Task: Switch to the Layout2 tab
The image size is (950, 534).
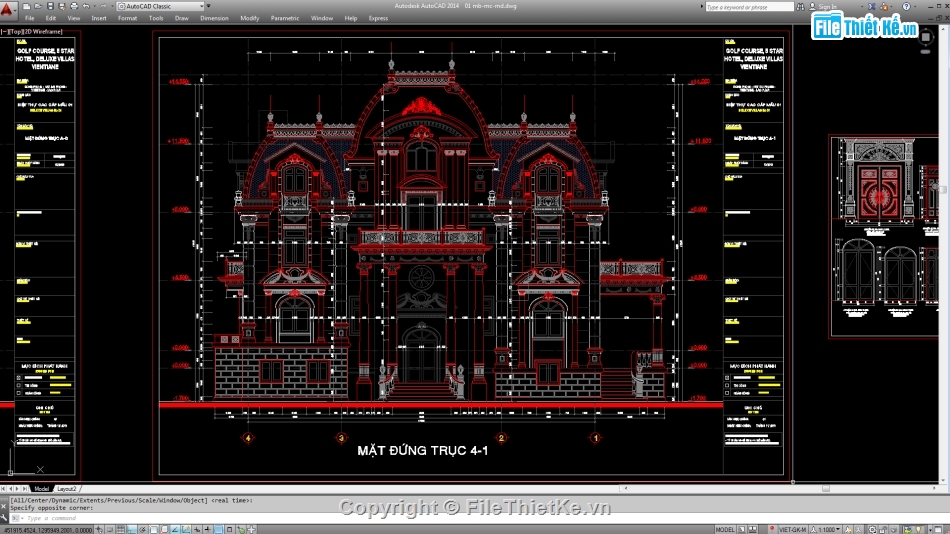Action: 67,489
